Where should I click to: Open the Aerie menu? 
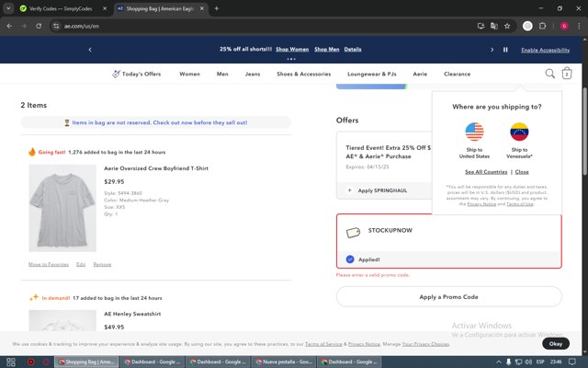(x=420, y=74)
